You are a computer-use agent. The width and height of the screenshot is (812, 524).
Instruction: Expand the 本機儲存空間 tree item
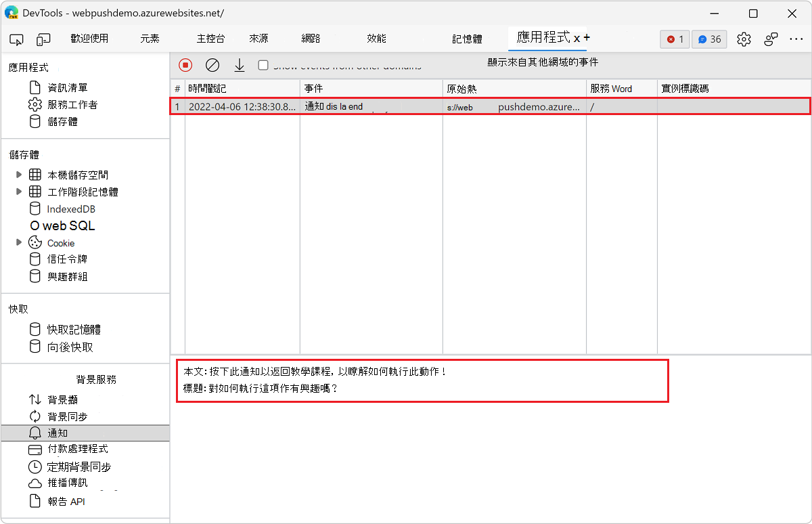20,174
